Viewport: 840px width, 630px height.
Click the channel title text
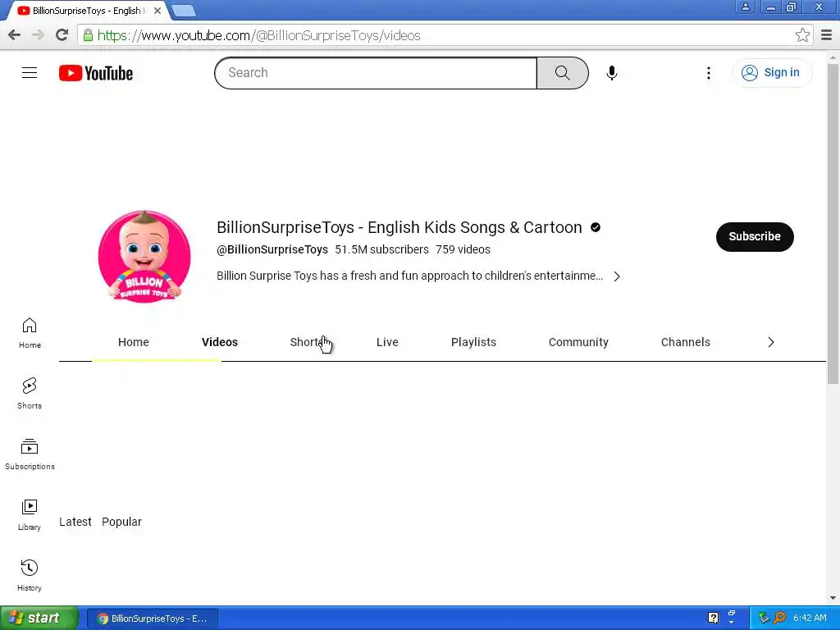[399, 228]
